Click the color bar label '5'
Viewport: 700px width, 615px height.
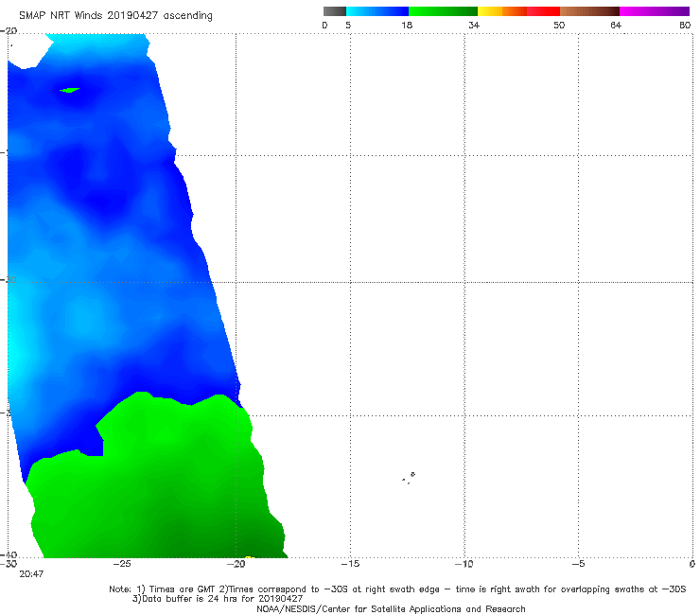348,25
